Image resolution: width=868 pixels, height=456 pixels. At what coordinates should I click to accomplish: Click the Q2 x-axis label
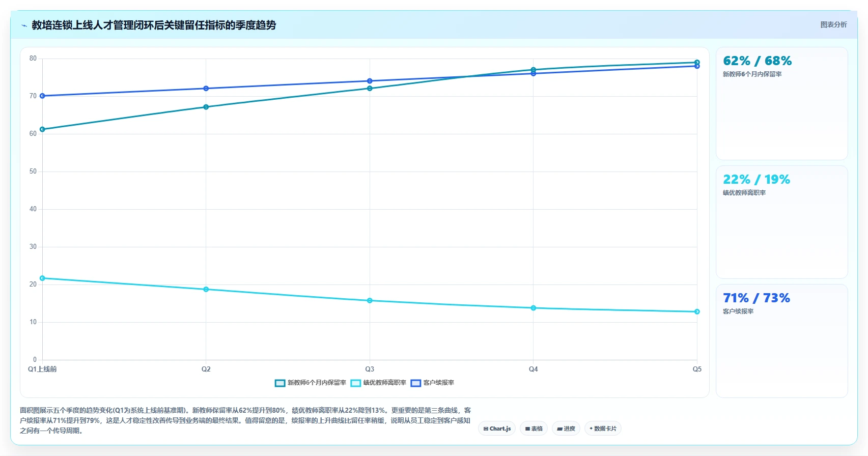point(206,369)
